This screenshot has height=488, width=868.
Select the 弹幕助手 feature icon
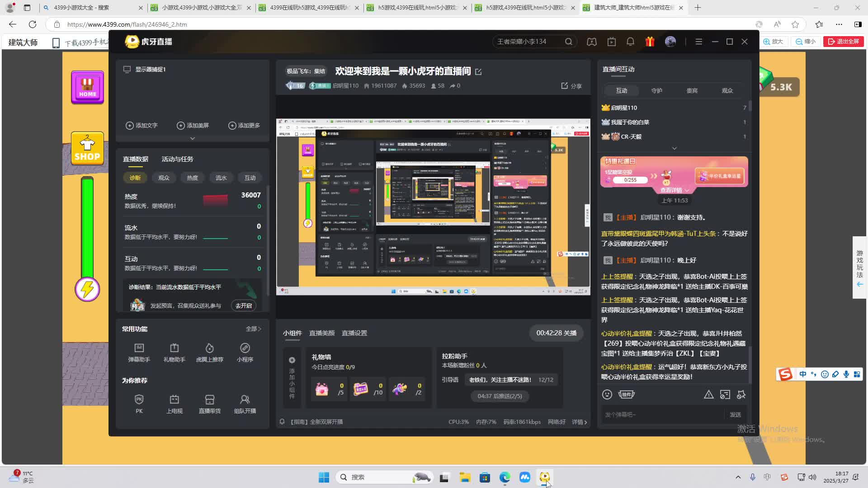pos(139,352)
